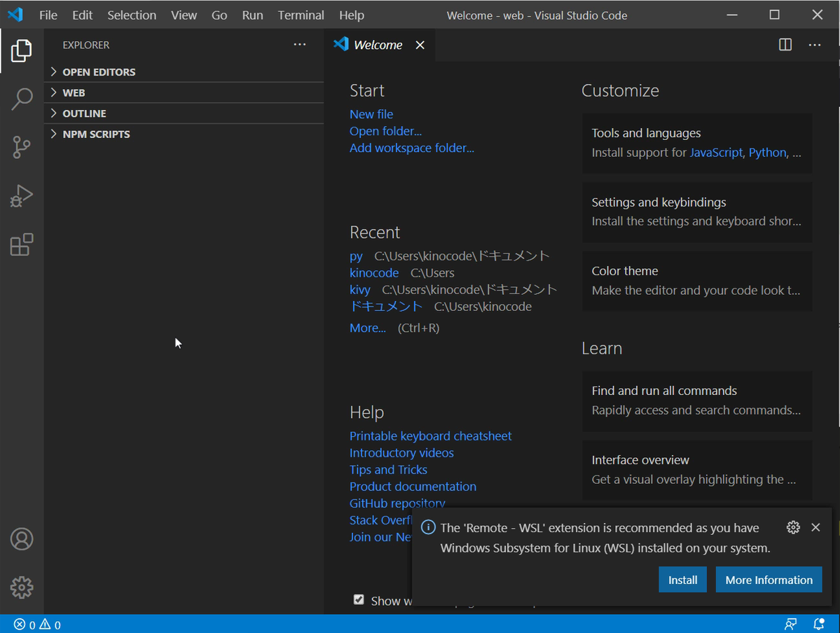Open Introductory videos link
Image resolution: width=840 pixels, height=633 pixels.
tap(402, 453)
